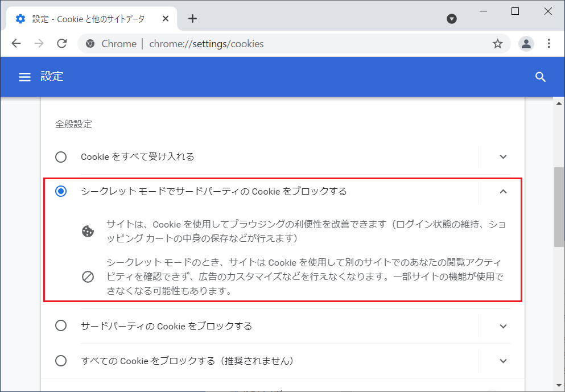Click the Chrome site info icon in address bar
Viewport: 565px width, 392px height.
(x=90, y=44)
